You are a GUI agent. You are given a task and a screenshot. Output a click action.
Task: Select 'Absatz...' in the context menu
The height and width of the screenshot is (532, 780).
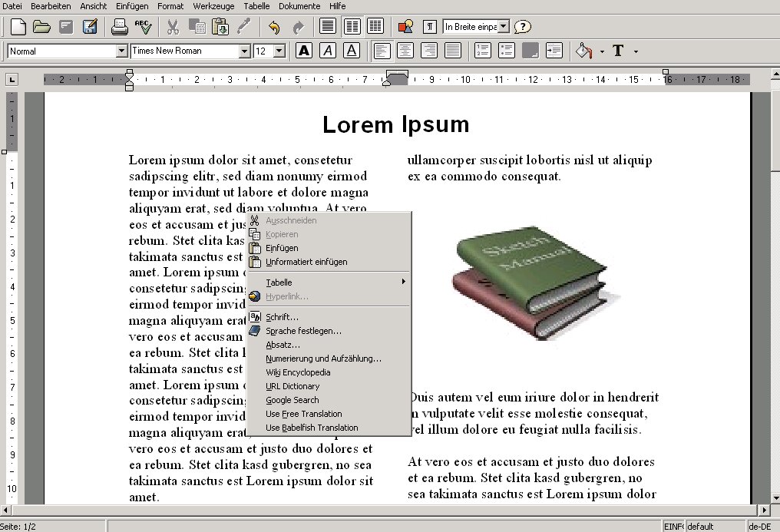[x=283, y=345]
